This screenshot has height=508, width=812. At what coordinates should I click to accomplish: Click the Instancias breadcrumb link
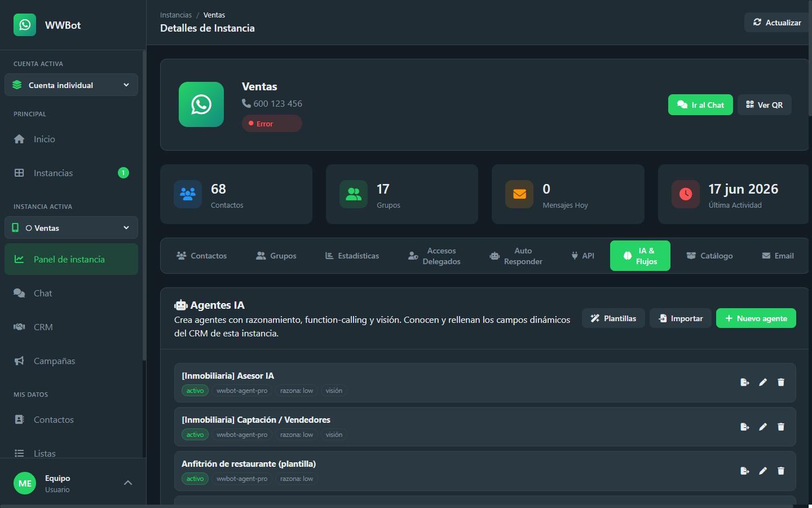pyautogui.click(x=176, y=15)
